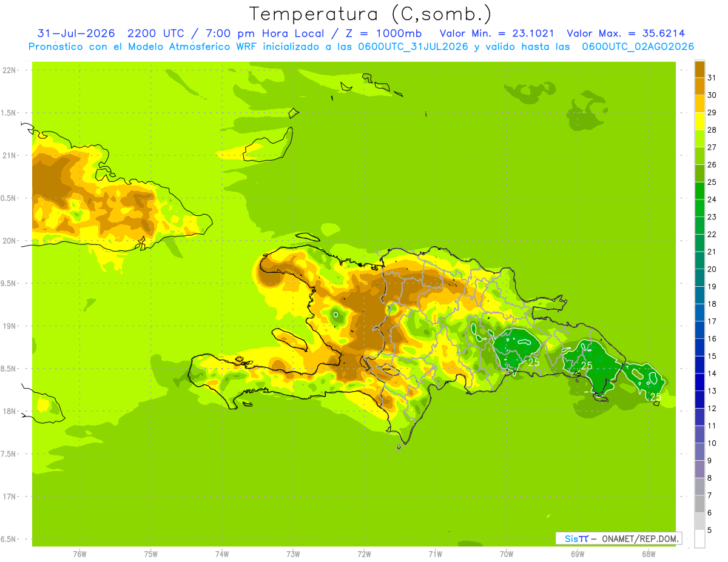Click the 76W longitude axis label
728x562 pixels.
[79, 554]
